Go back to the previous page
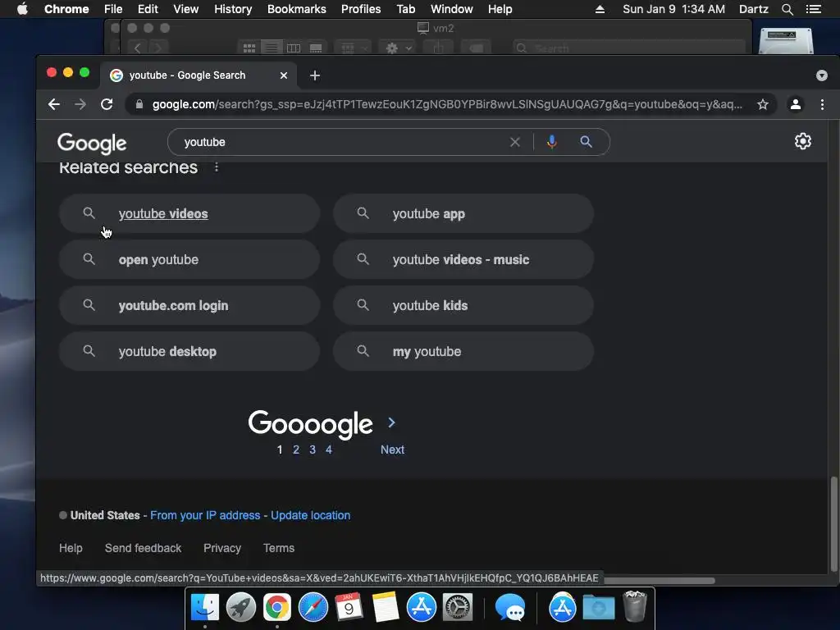This screenshot has width=840, height=630. 53,104
